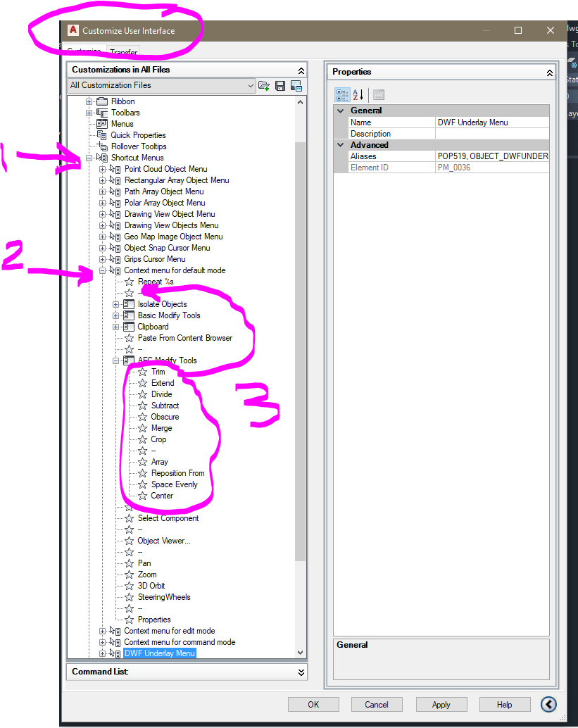Click the empty Description field
Image resolution: width=578 pixels, height=728 pixels.
tap(492, 134)
